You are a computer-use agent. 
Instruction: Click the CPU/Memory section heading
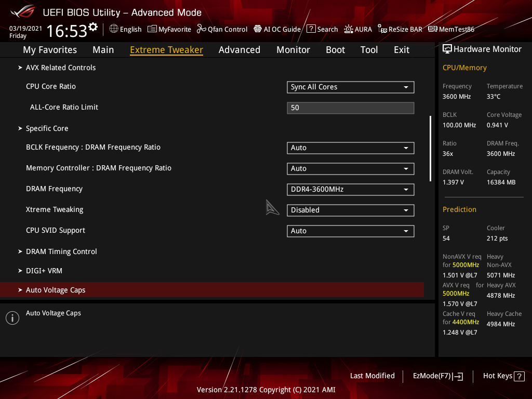[x=464, y=68]
